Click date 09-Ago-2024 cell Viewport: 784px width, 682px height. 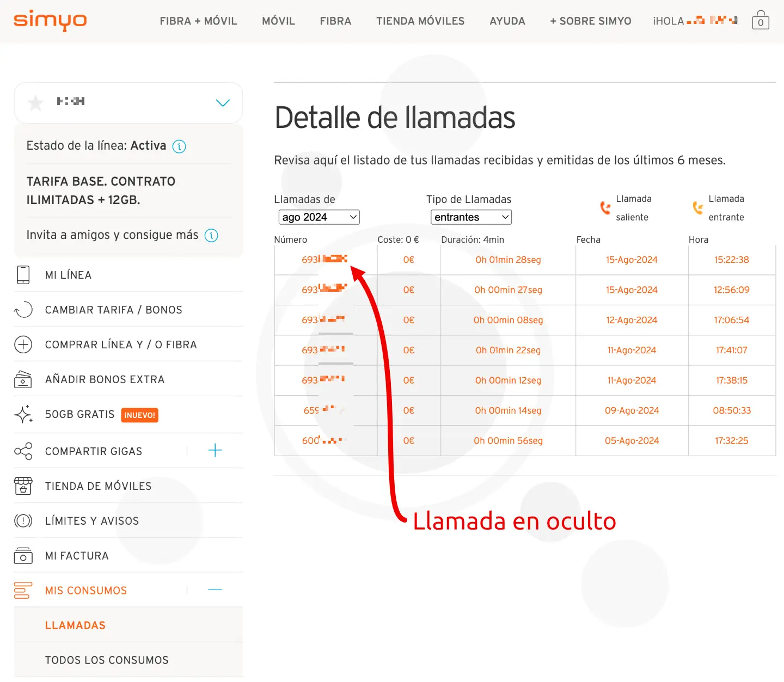point(632,410)
